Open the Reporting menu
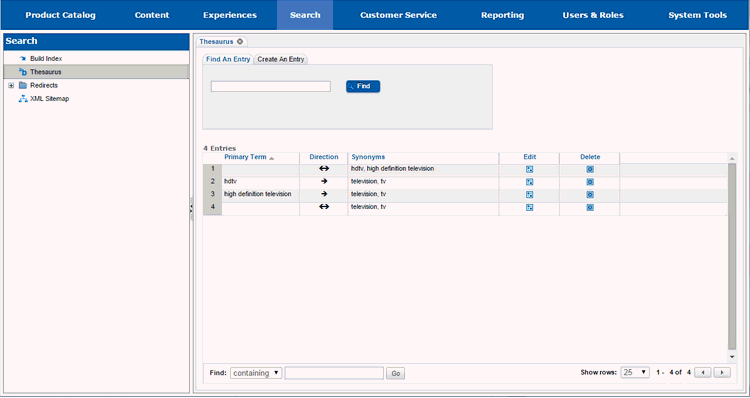 tap(502, 15)
